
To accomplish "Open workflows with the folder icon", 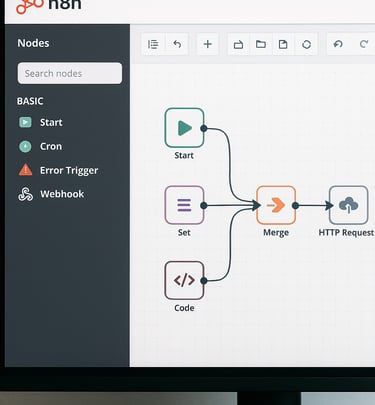I will (261, 44).
